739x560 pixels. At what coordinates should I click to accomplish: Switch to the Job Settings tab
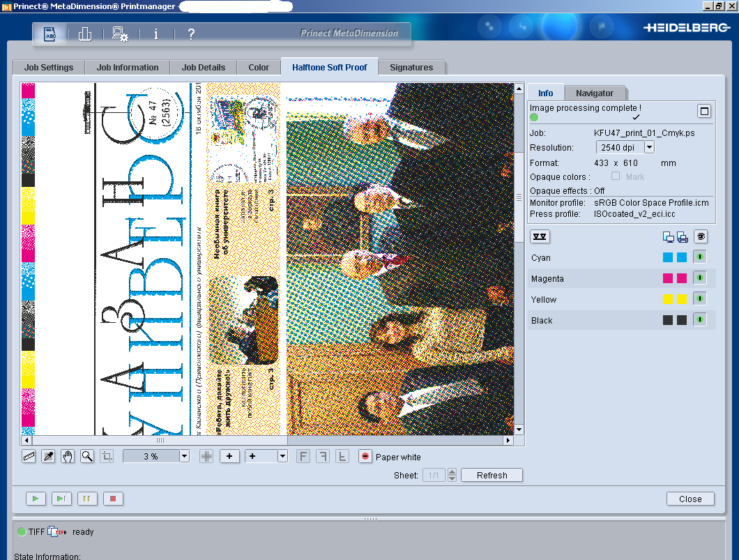pos(49,68)
